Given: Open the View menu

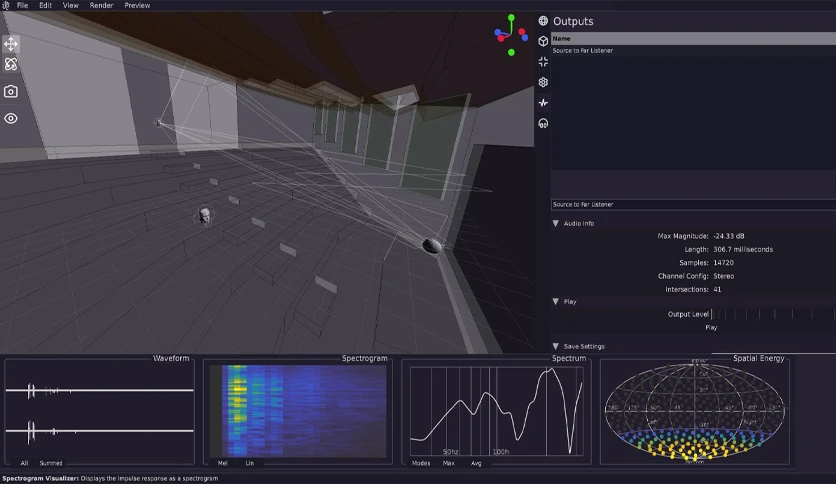Looking at the screenshot, I should pos(70,5).
